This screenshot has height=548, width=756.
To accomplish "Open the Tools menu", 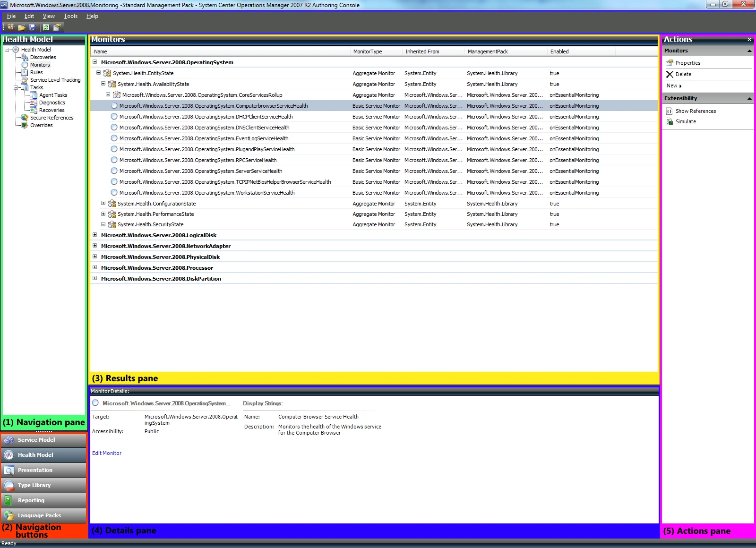I will (70, 16).
